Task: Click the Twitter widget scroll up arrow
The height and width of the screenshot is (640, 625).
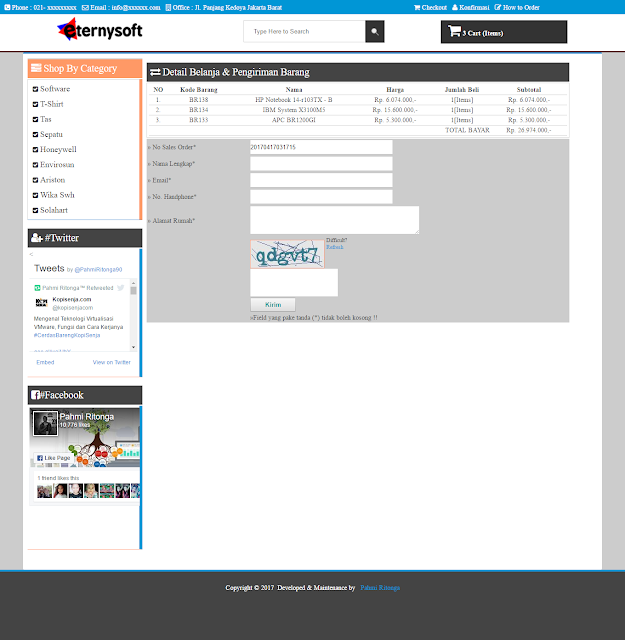Action: coord(133,283)
